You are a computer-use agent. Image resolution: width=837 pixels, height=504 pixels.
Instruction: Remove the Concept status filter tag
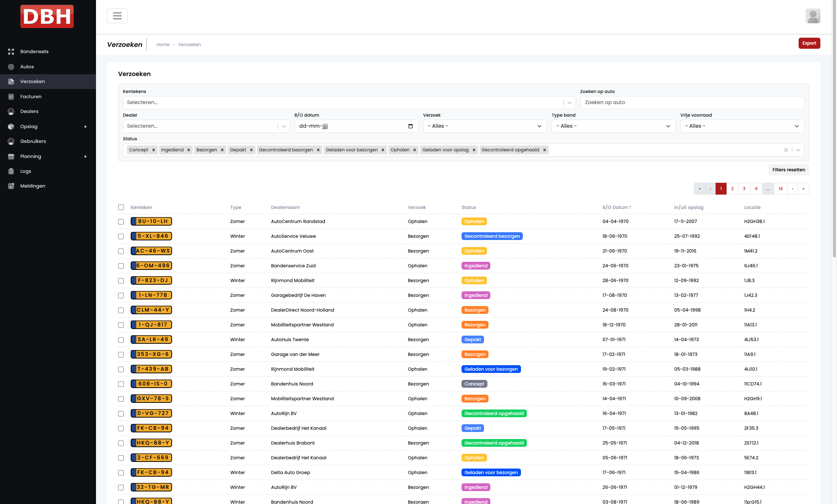154,150
